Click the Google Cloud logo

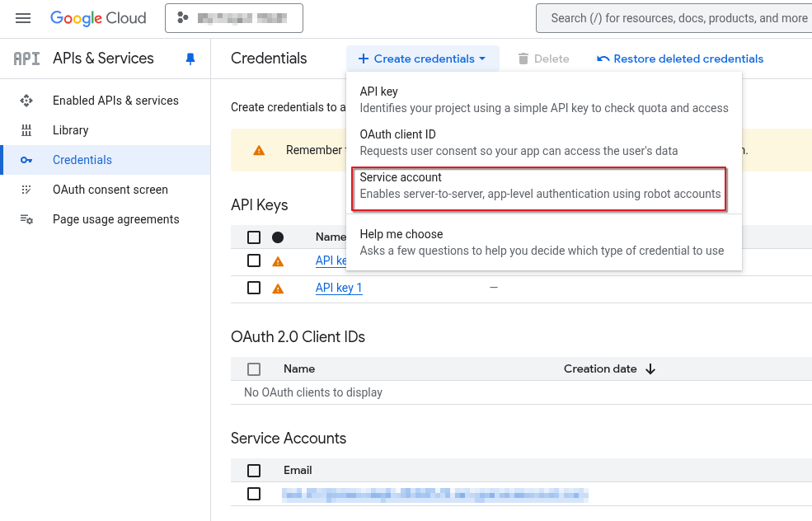(x=98, y=18)
